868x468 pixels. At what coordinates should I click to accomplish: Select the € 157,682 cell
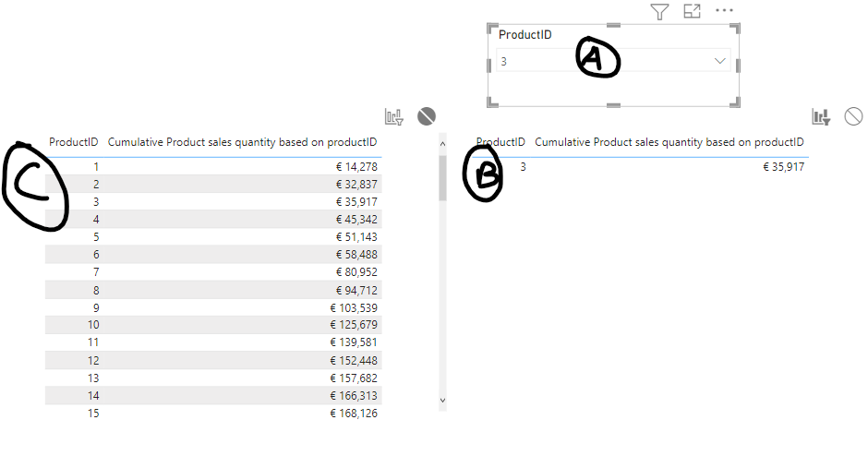coord(354,378)
